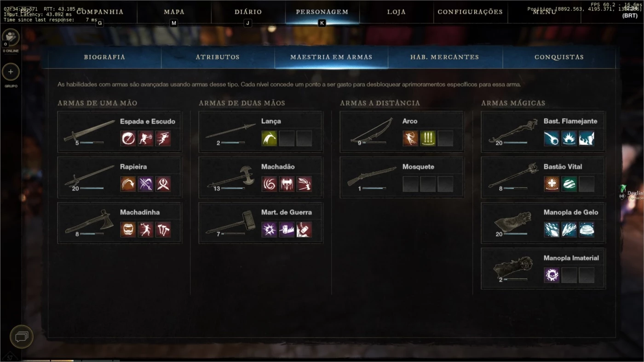This screenshot has width=644, height=362.
Task: Switch to the Atributos tab
Action: tap(218, 57)
